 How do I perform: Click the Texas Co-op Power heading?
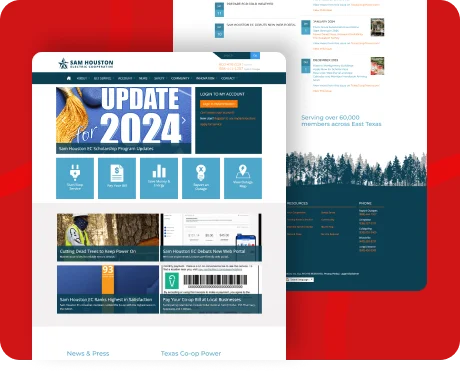point(191,353)
